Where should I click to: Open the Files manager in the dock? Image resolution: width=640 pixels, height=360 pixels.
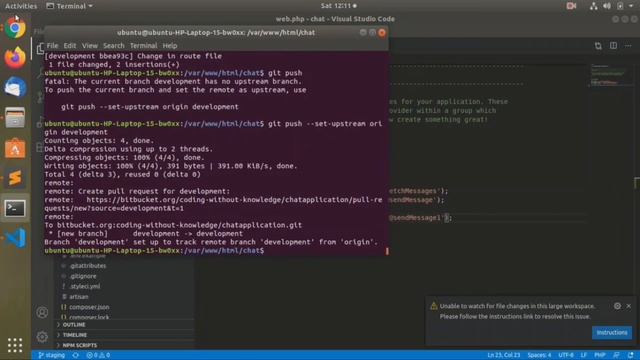point(15,118)
